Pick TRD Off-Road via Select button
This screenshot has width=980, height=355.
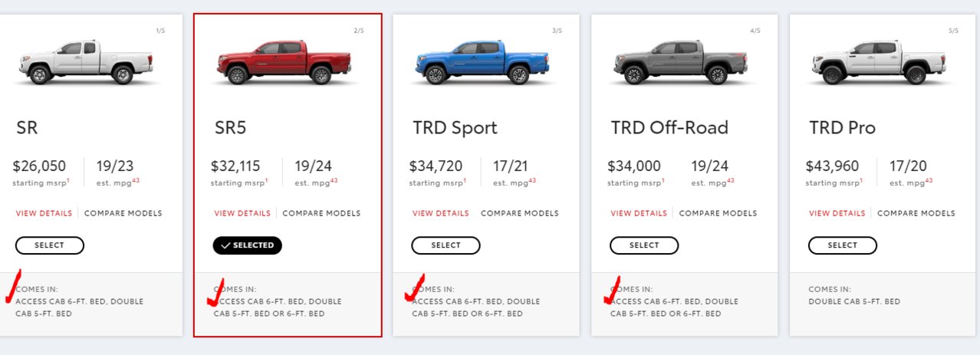(x=644, y=245)
